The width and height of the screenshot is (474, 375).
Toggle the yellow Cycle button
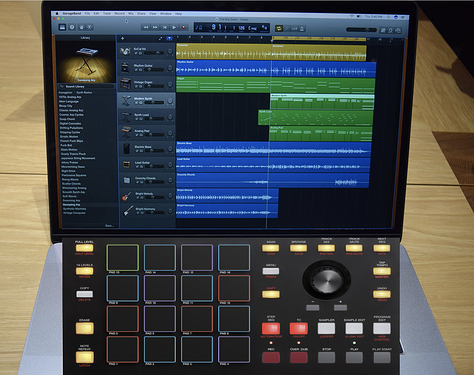pyautogui.click(x=279, y=29)
